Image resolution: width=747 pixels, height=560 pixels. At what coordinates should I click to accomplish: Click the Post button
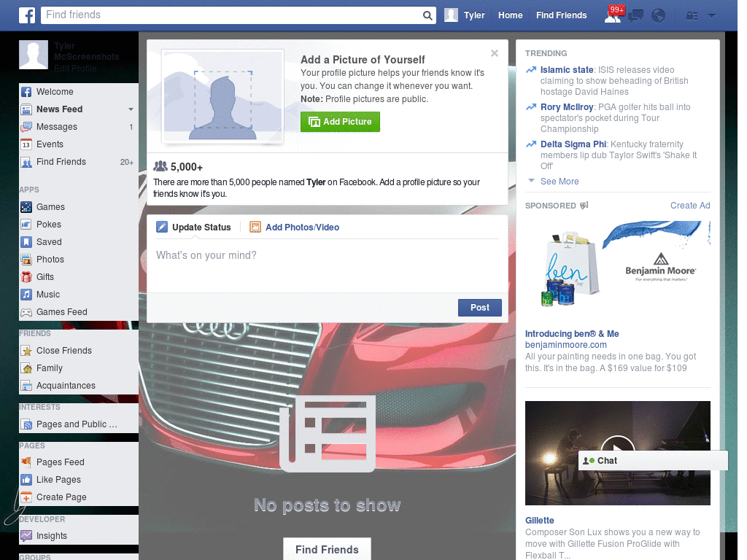click(479, 307)
